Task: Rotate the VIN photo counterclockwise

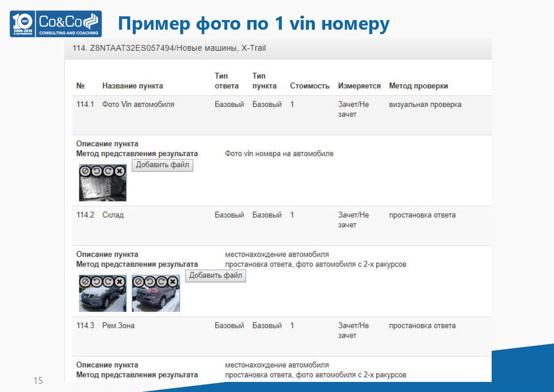Action: pos(96,170)
